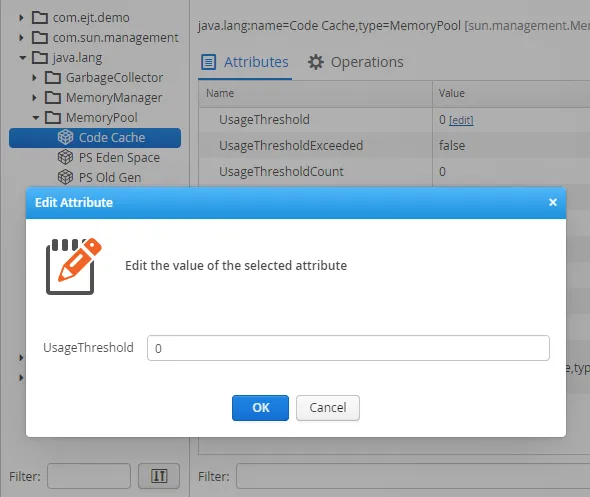Sort by the Value column header
Viewport: 590px width, 497px height.
[511, 93]
